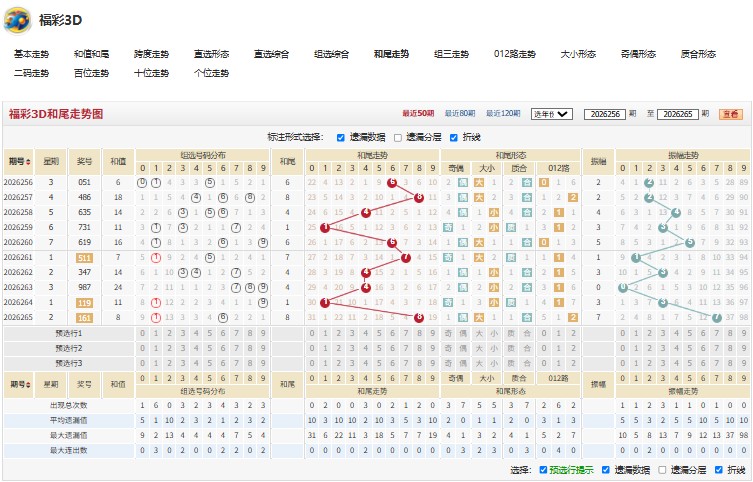This screenshot has width=753, height=482.
Task: Enable the top 遗漏分层 checkbox
Action: [398, 138]
